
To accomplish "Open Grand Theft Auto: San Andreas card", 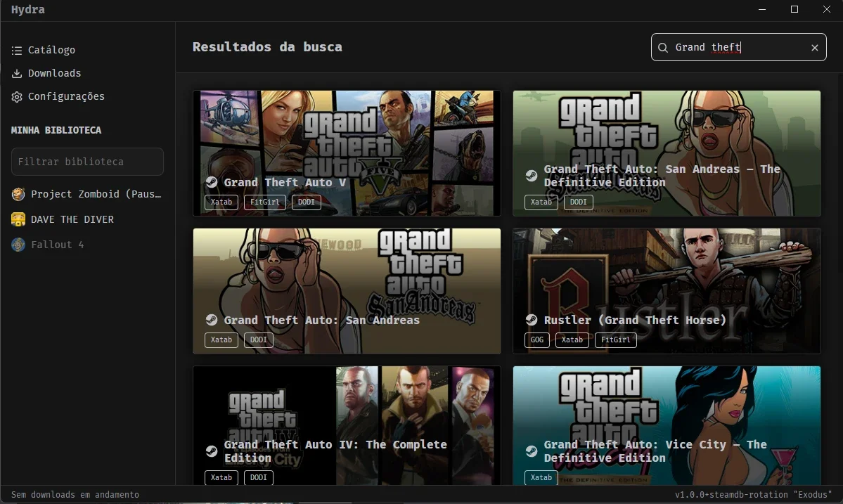I will [347, 291].
